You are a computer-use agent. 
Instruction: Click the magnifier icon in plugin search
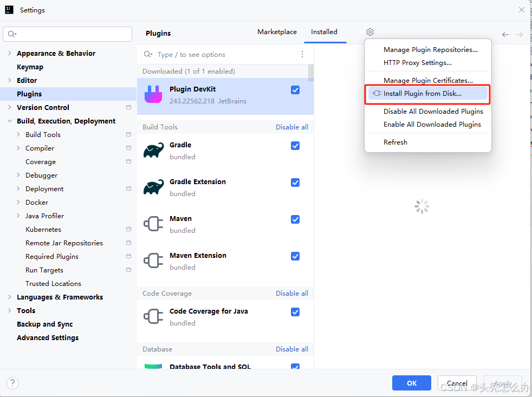tap(148, 54)
